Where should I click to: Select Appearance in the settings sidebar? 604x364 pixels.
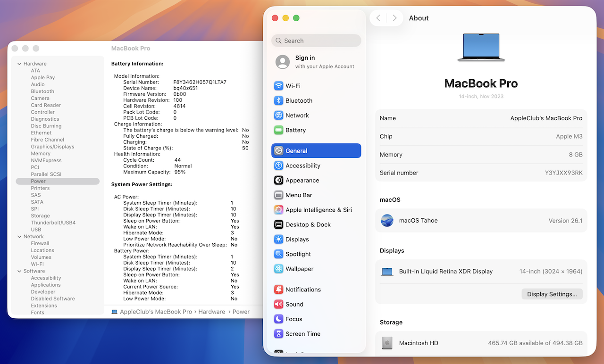[302, 181]
